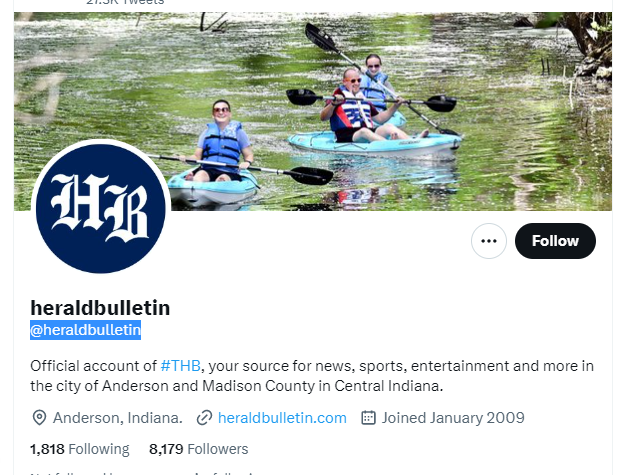View the 1,818 Following list
Image resolution: width=623 pixels, height=475 pixels.
(80, 449)
